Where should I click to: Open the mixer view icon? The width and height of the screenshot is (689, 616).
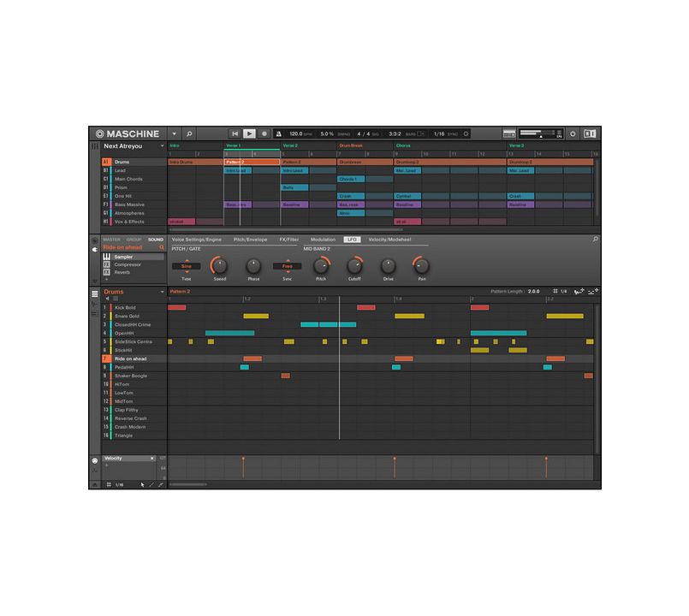[508, 133]
